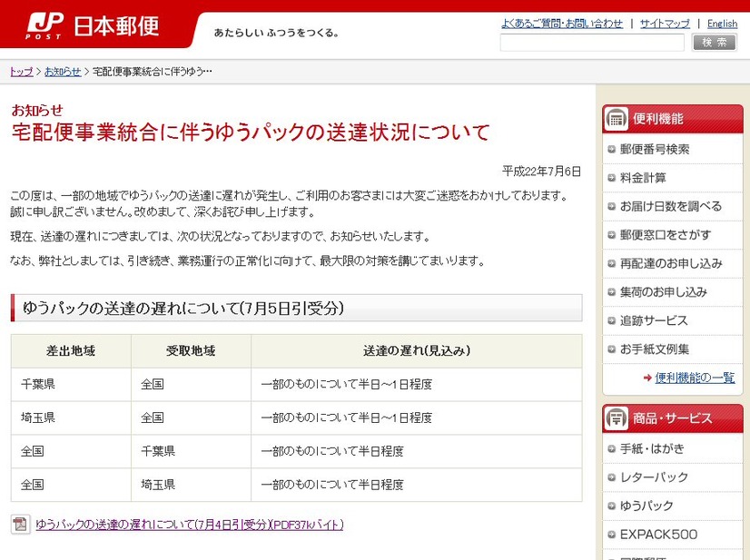The height and width of the screenshot is (560, 750).
Task: Go to お知らせ in the breadcrumb
Action: 63,72
